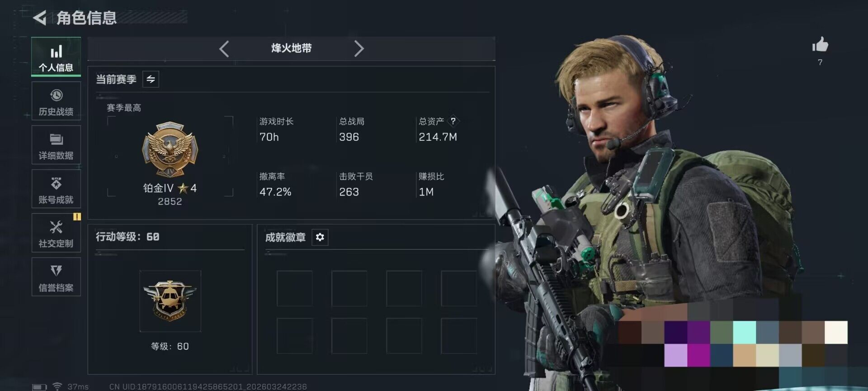This screenshot has width=868, height=391.
Task: Open the 历史战绩 sidebar tab
Action: pos(56,101)
